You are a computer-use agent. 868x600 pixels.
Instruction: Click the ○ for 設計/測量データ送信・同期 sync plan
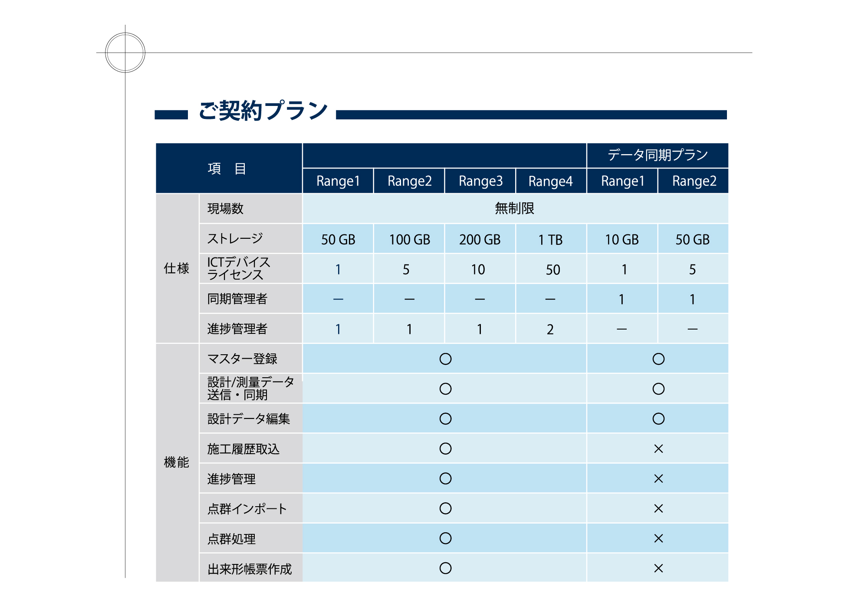coord(658,389)
